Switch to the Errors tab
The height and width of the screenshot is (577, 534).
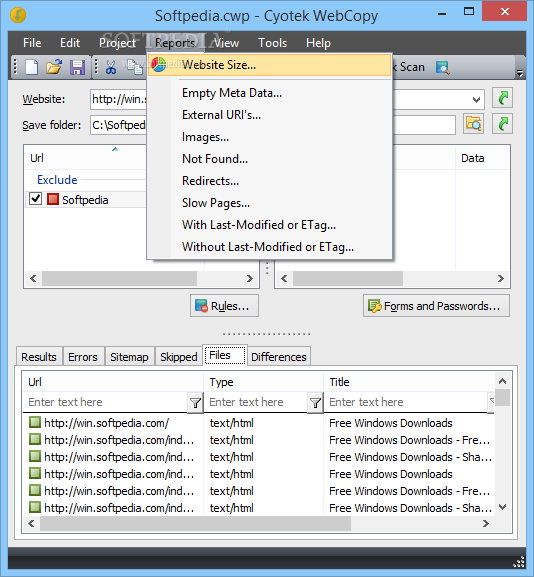tap(83, 357)
